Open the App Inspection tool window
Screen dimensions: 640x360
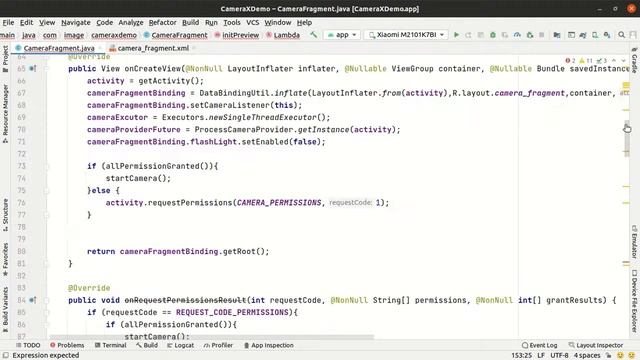[269, 345]
